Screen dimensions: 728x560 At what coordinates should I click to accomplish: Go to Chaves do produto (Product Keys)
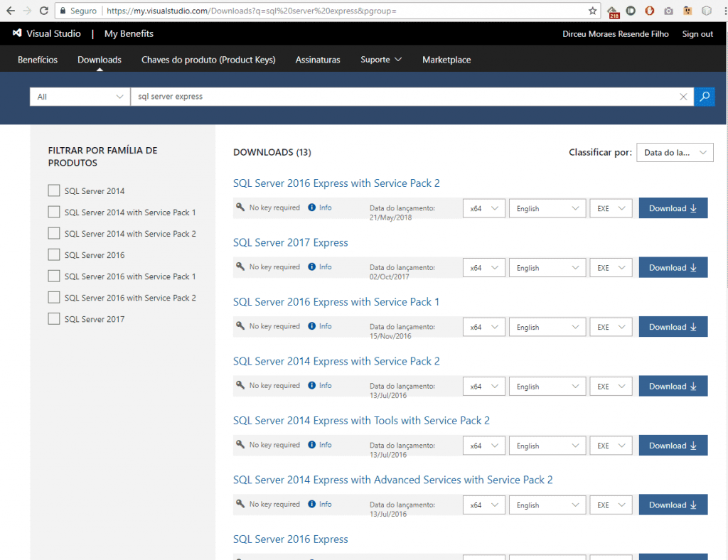point(208,60)
